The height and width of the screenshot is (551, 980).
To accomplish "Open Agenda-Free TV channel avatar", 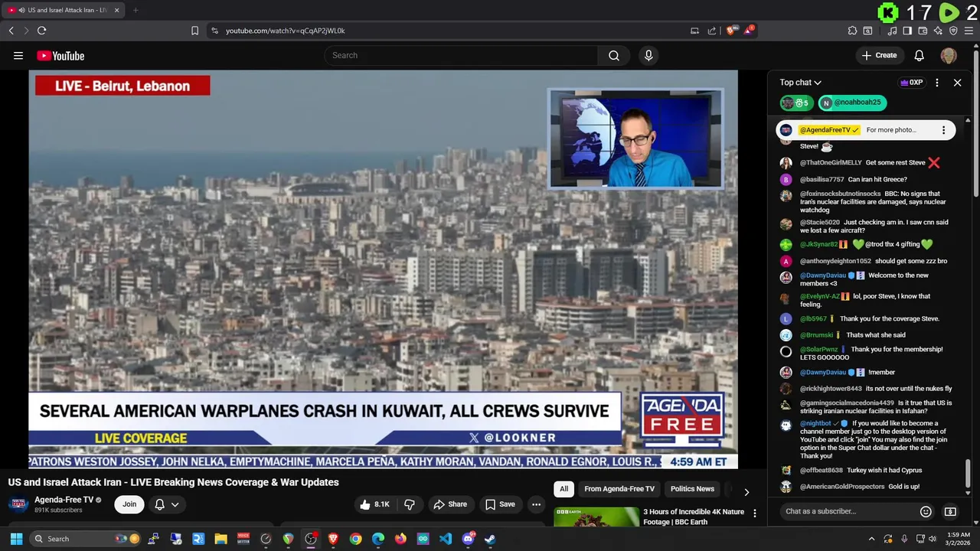I will [18, 504].
